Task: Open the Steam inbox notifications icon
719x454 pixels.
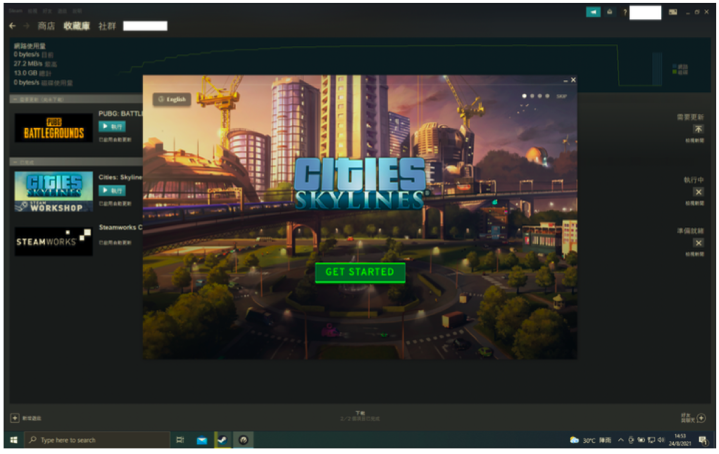Action: (x=609, y=12)
